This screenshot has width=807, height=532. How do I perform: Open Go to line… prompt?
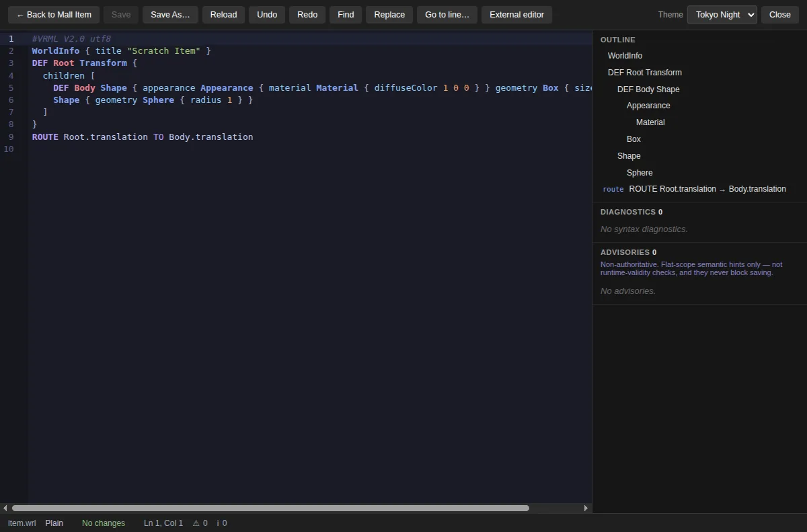click(447, 15)
